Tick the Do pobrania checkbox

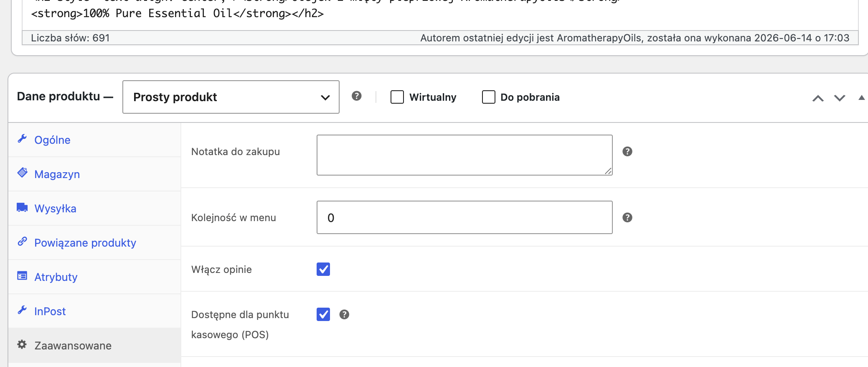click(x=488, y=97)
